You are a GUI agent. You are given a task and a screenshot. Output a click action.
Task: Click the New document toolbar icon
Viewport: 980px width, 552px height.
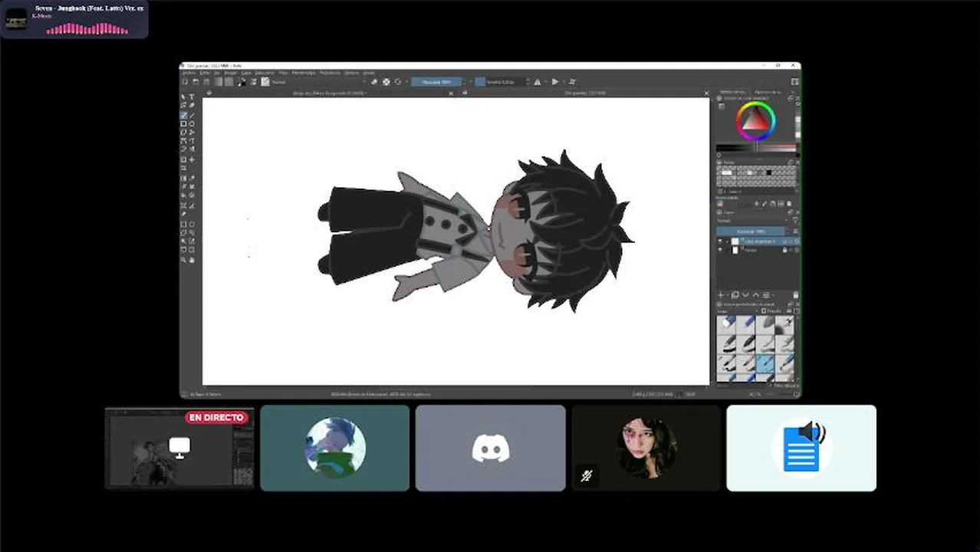(x=185, y=82)
